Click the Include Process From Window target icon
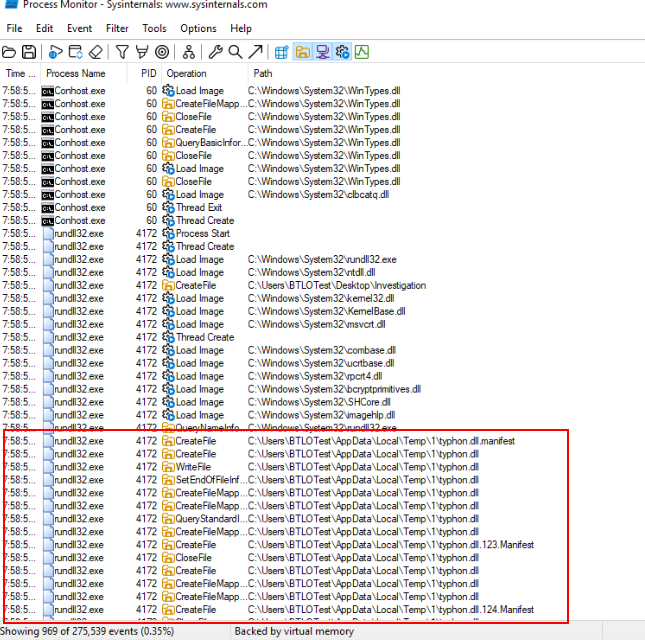Viewport: 645px width, 640px height. [x=162, y=52]
